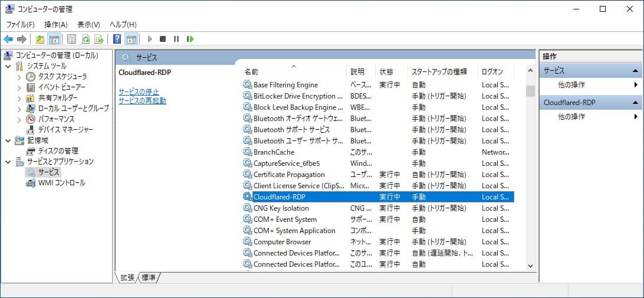Click the Stop Service square icon
Screen dimensions: 644x298
click(163, 39)
